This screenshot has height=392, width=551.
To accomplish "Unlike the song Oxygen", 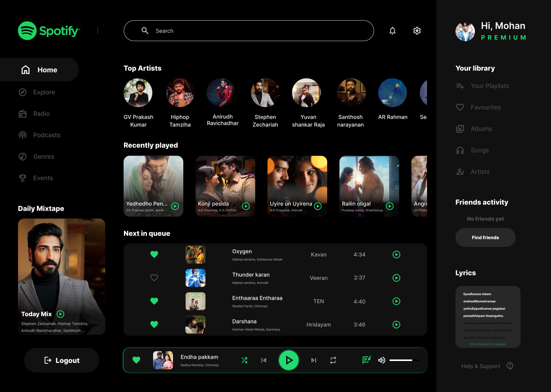I will pos(154,254).
